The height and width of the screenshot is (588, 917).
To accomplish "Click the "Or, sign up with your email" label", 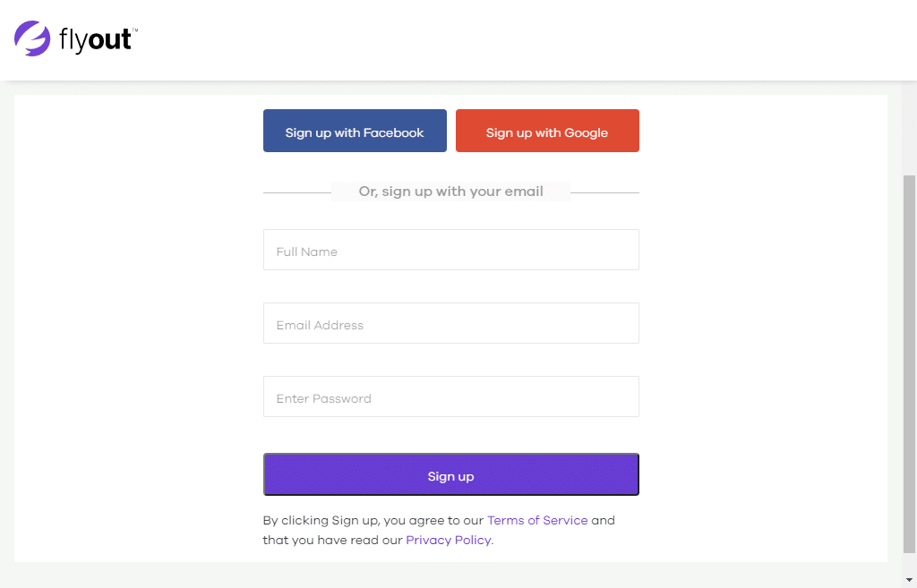I will pos(450,191).
